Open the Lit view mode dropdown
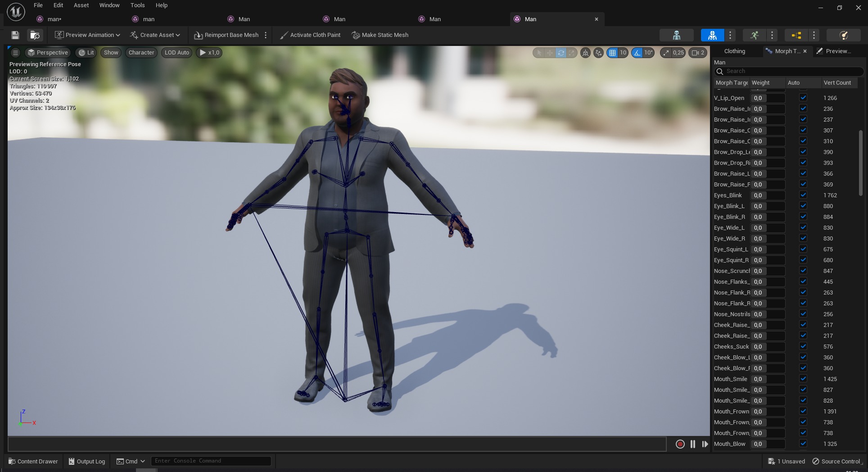Screen dimensions: 868x472 (x=86, y=53)
